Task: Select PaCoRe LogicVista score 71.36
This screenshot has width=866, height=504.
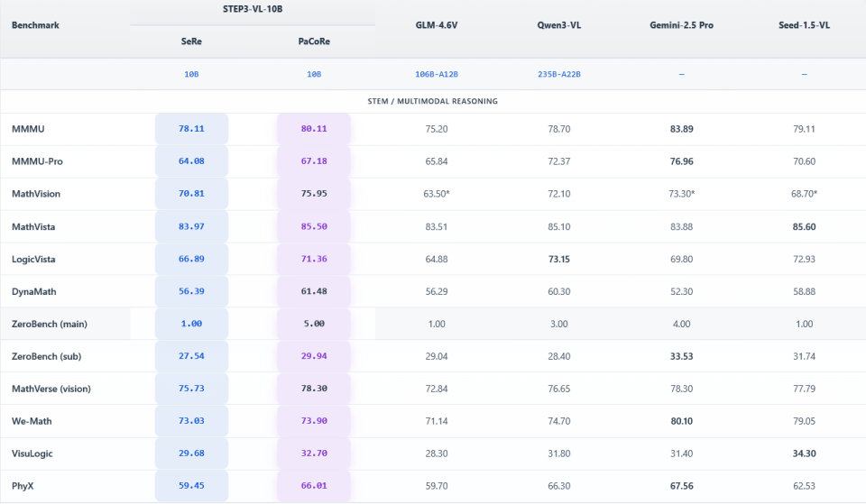Action: (x=314, y=259)
